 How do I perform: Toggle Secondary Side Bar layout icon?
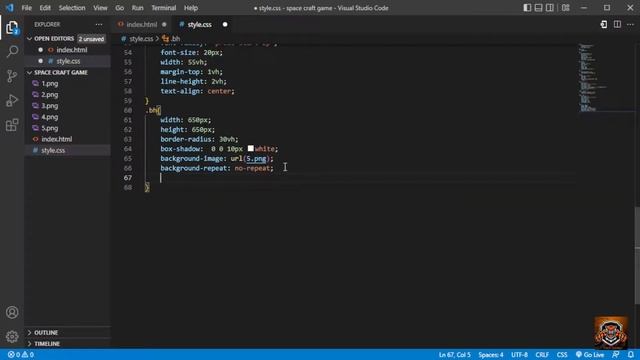pyautogui.click(x=550, y=8)
